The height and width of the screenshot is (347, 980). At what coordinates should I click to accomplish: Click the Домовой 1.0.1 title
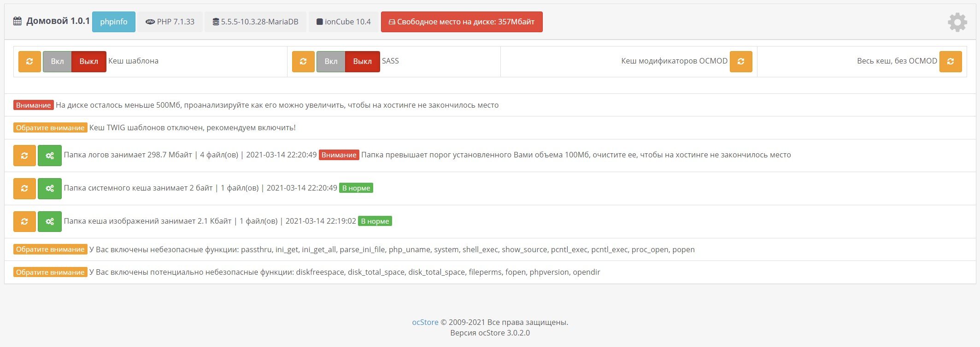click(58, 21)
